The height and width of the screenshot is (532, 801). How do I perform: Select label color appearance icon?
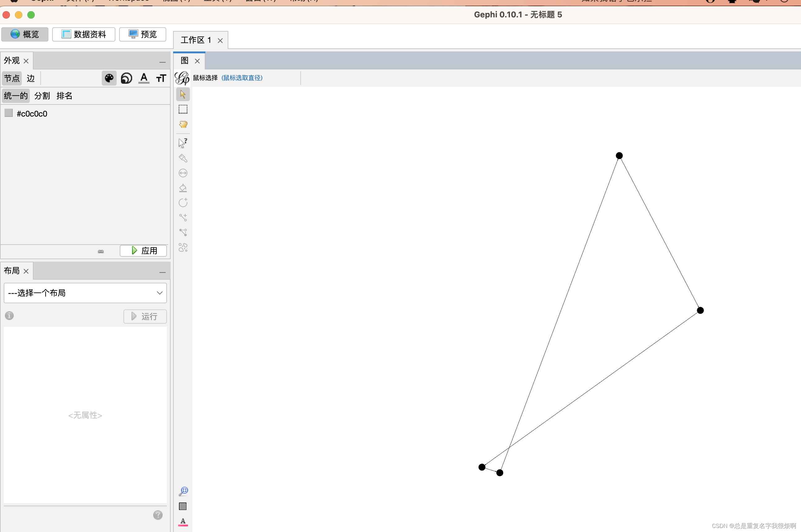tap(144, 78)
